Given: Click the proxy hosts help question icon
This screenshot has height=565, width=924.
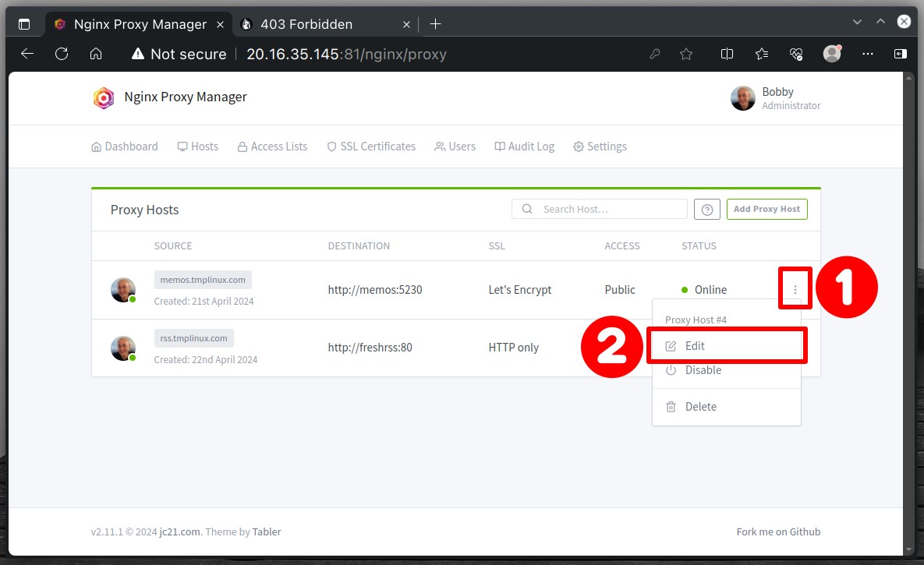Looking at the screenshot, I should click(706, 209).
